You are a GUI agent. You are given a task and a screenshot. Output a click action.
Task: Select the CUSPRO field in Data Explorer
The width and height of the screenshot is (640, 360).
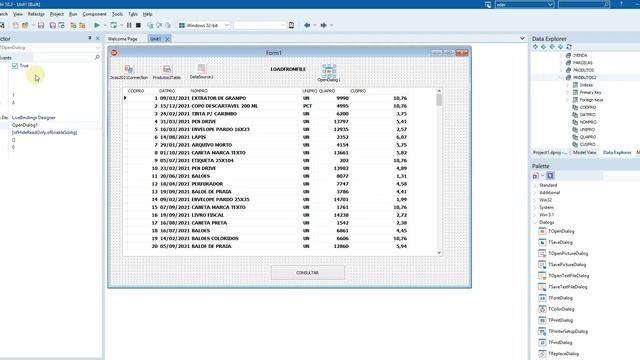click(x=587, y=144)
